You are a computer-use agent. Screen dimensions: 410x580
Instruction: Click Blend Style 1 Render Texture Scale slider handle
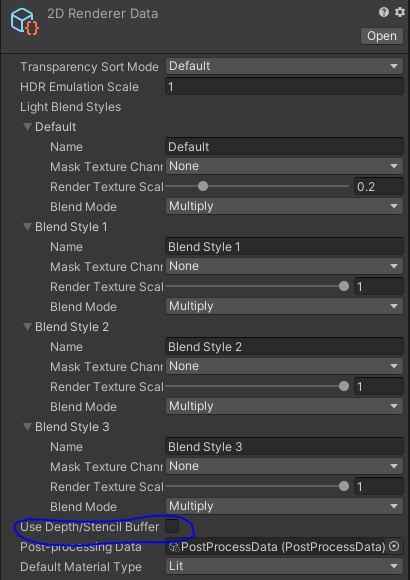click(x=344, y=286)
